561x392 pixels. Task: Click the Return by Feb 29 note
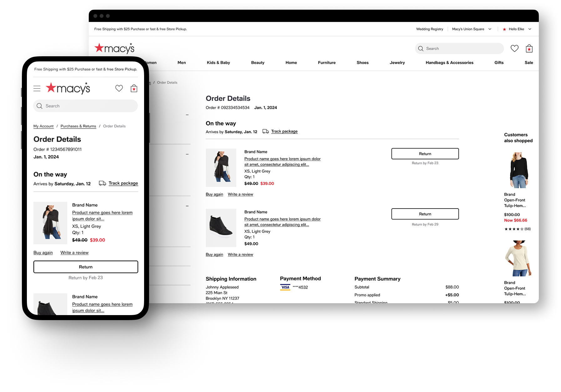pos(425,224)
